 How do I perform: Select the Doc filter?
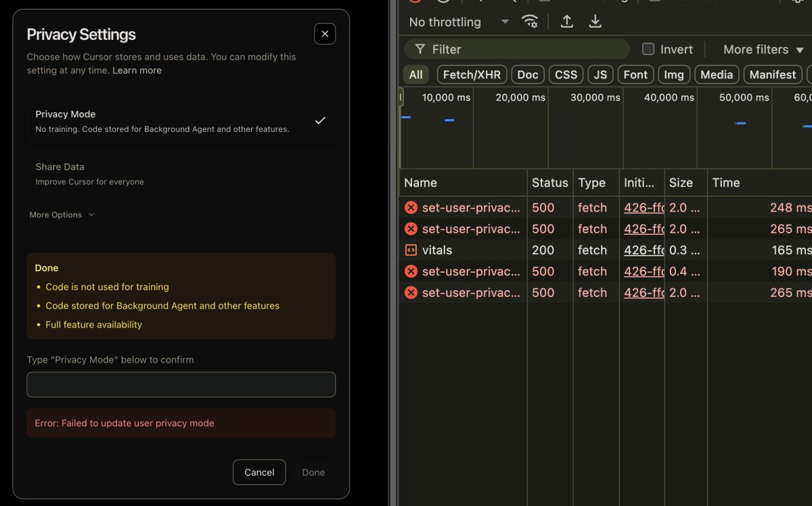528,74
